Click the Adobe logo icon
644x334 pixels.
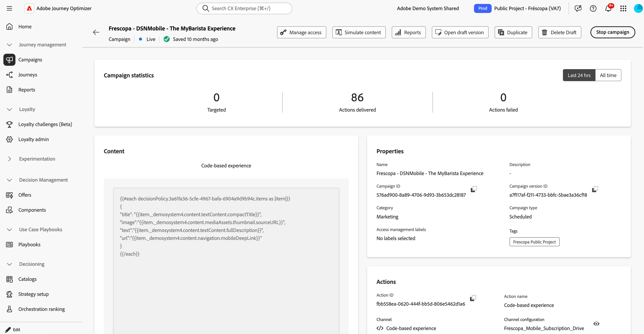pyautogui.click(x=29, y=8)
